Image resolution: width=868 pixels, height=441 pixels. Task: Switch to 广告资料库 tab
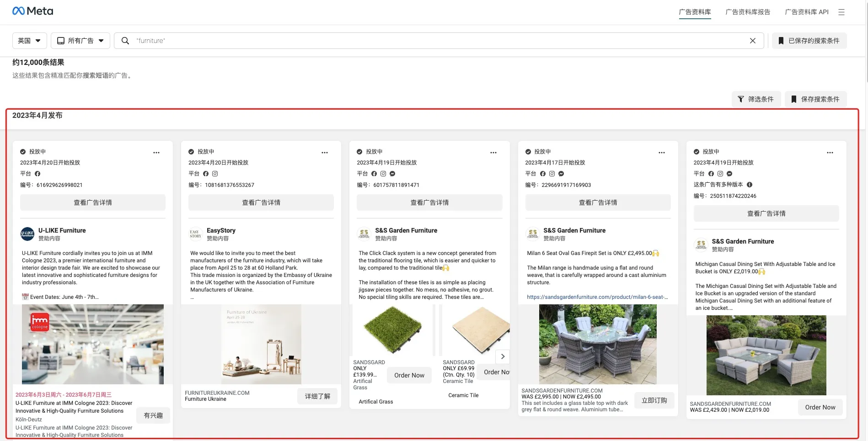click(x=695, y=12)
